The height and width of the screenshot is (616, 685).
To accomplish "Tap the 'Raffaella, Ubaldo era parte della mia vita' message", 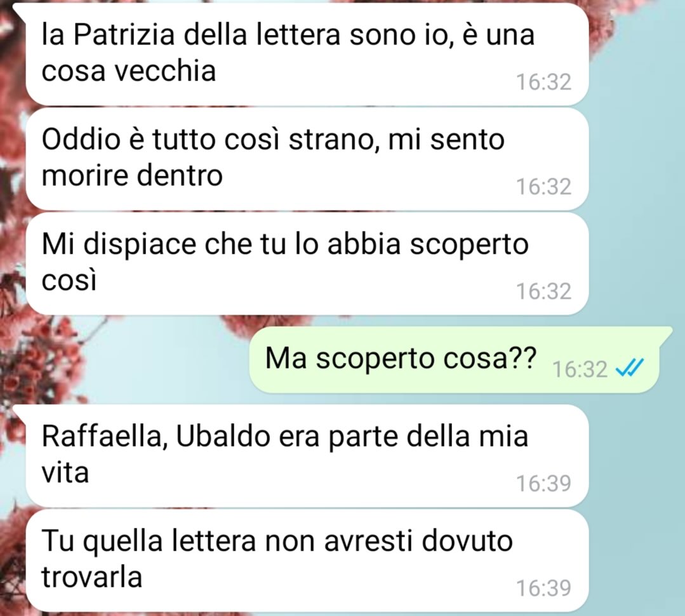I will click(307, 455).
